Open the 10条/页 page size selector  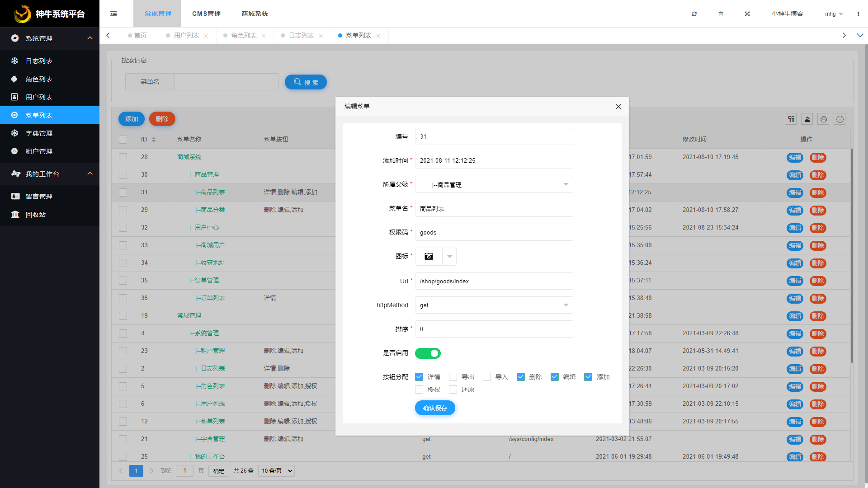click(x=276, y=470)
